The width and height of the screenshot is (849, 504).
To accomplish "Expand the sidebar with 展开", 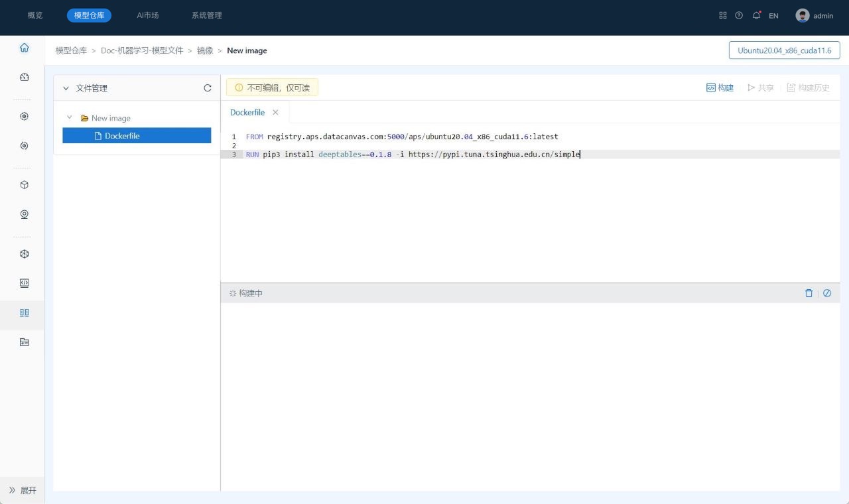I will click(x=23, y=490).
